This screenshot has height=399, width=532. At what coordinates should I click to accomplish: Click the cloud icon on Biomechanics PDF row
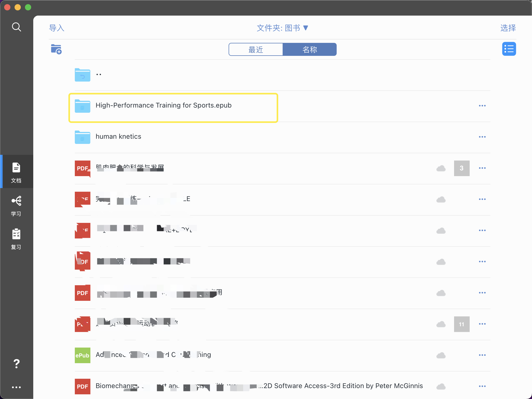coord(441,387)
